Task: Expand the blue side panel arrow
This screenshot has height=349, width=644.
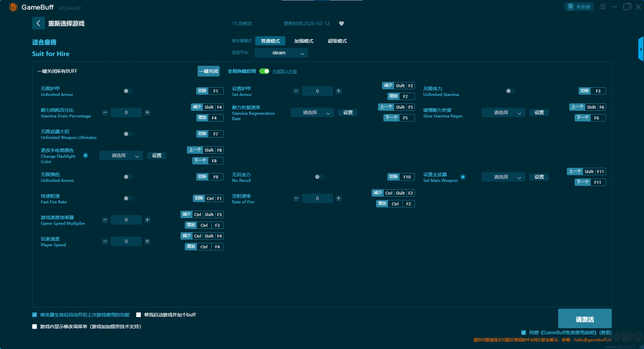Action: coord(641,49)
